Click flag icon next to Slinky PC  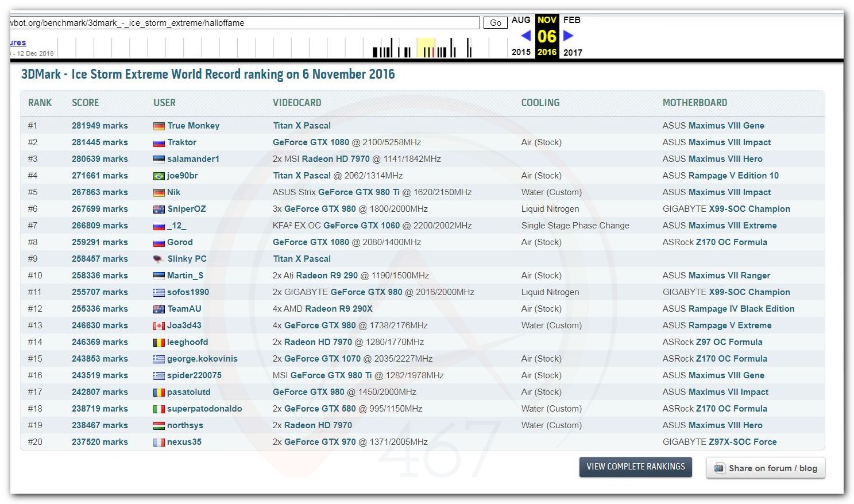point(159,259)
